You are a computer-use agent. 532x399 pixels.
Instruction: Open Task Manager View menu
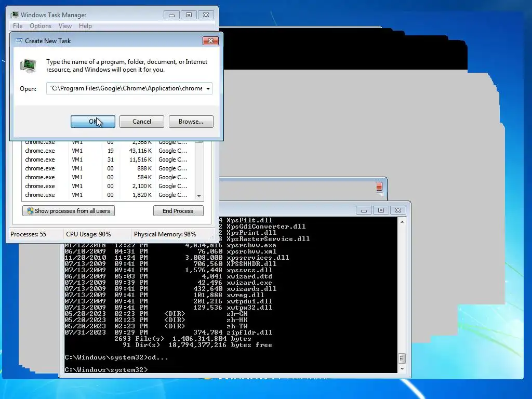pos(65,26)
